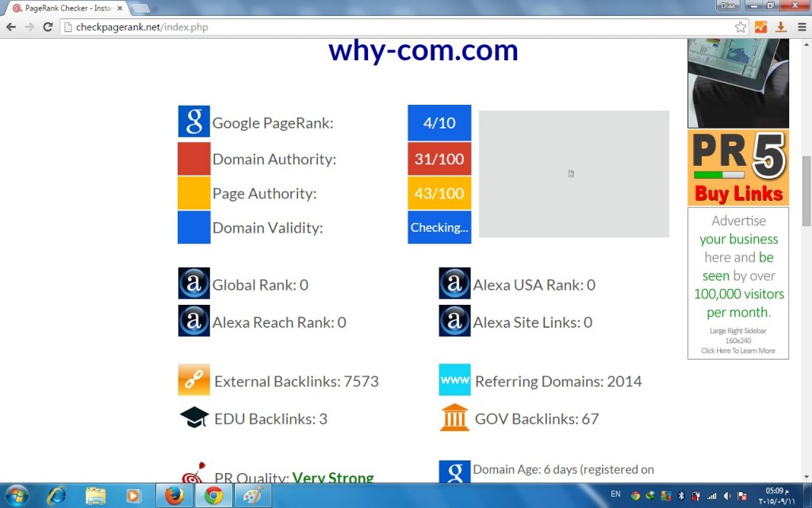Click the red square beside Domain Authority
The height and width of the screenshot is (508, 812).
(193, 159)
